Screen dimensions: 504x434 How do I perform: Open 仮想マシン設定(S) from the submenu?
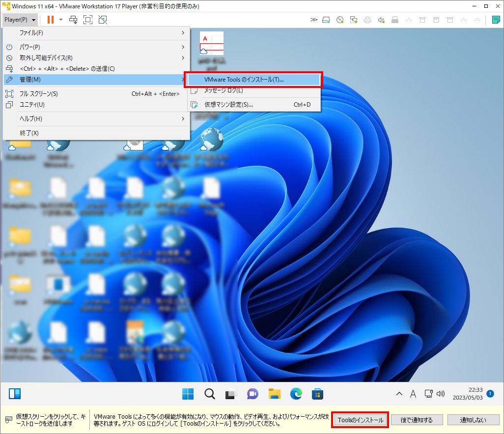tap(228, 105)
